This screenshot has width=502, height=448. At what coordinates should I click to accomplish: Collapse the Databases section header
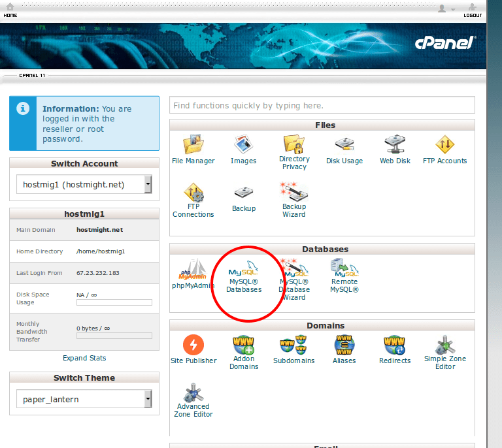(x=322, y=249)
